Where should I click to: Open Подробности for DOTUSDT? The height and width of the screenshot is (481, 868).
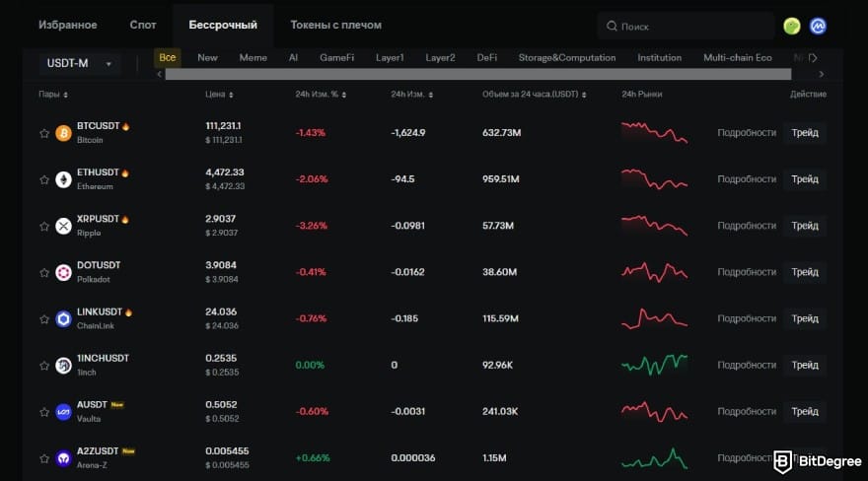[x=747, y=272]
